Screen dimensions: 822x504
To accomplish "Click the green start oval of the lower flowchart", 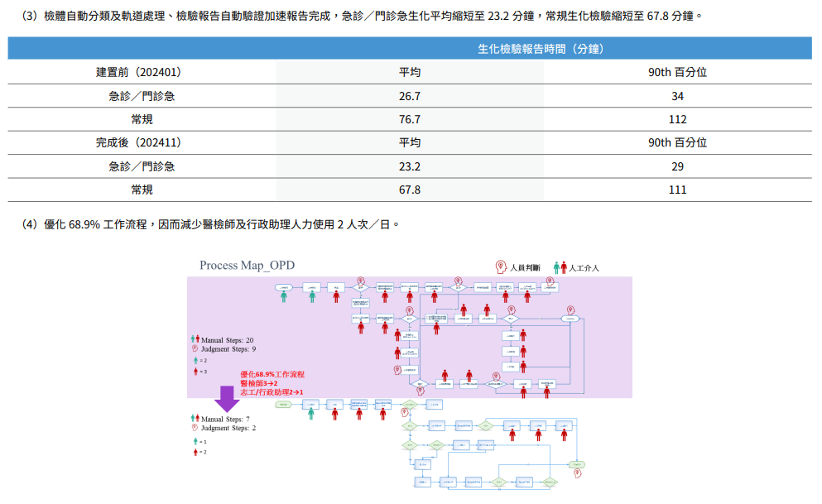I will pos(283,405).
